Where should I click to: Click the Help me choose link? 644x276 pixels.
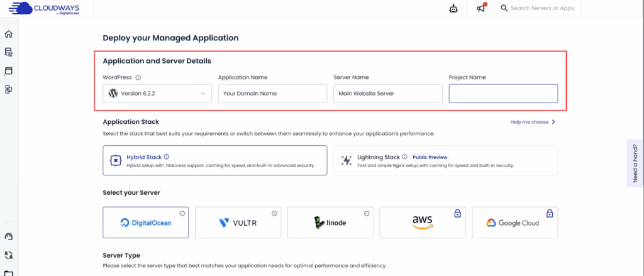click(x=533, y=122)
